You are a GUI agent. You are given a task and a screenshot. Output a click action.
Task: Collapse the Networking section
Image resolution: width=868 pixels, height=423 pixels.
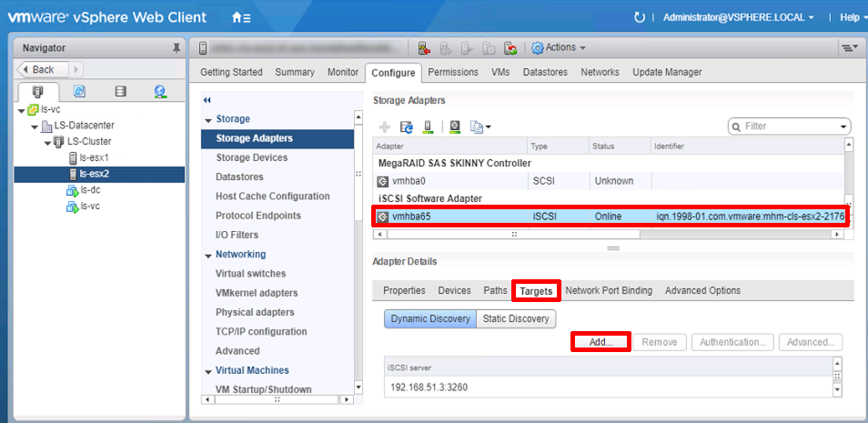[208, 256]
